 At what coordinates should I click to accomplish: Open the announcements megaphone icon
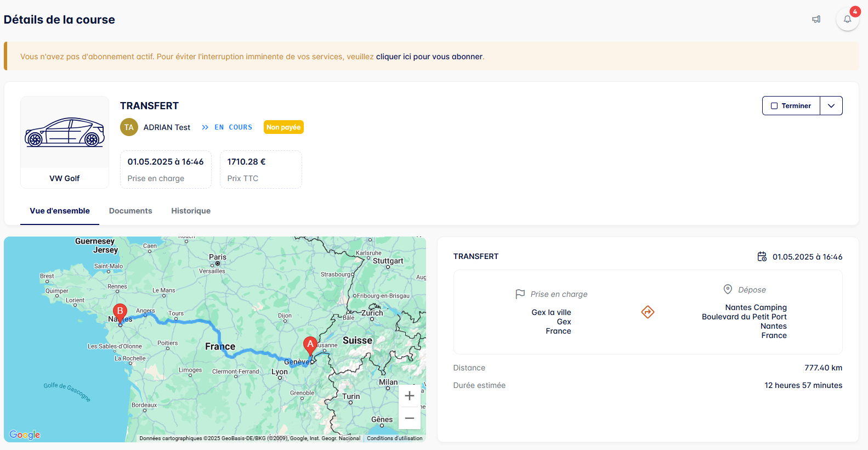point(816,19)
